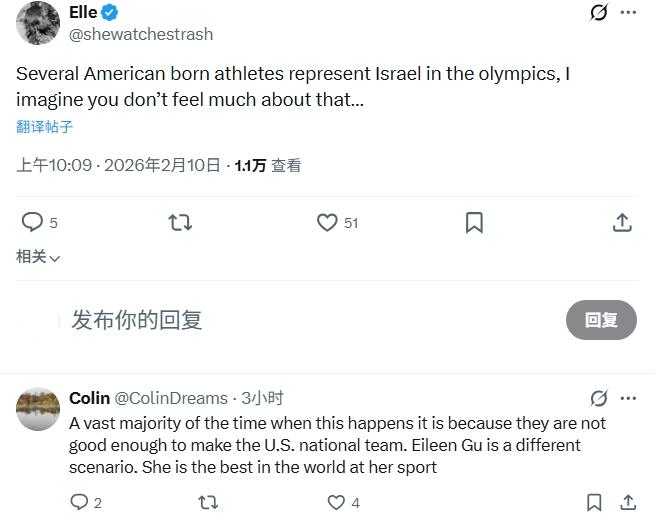Open Colin's profile avatar
Image resolution: width=655 pixels, height=524 pixels.
[38, 409]
